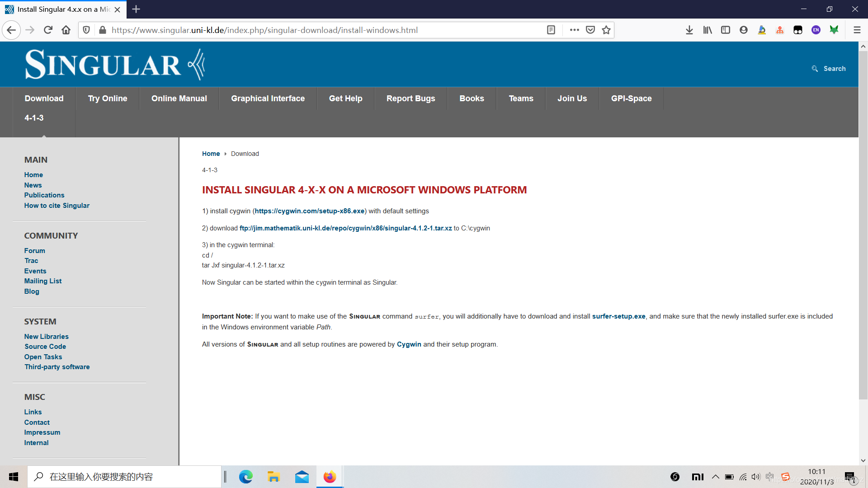
Task: Open the Downloads arrow icon in toolbar
Action: [x=689, y=30]
